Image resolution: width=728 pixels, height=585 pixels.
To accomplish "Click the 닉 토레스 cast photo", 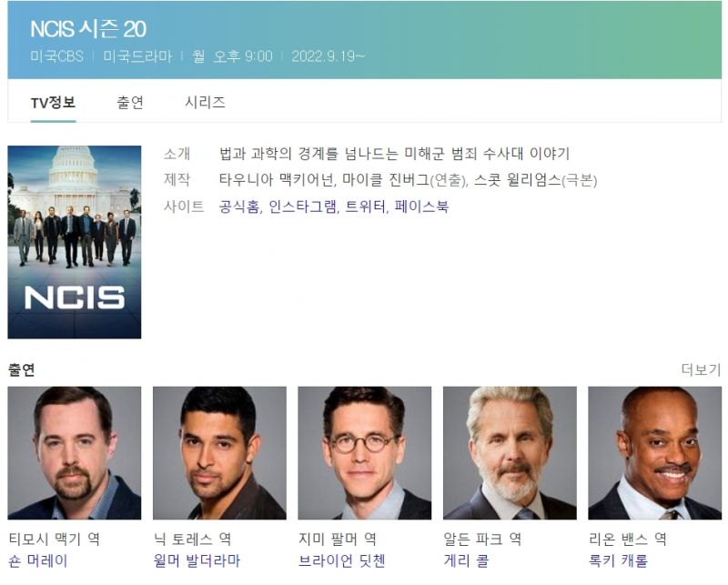I will 219,453.
